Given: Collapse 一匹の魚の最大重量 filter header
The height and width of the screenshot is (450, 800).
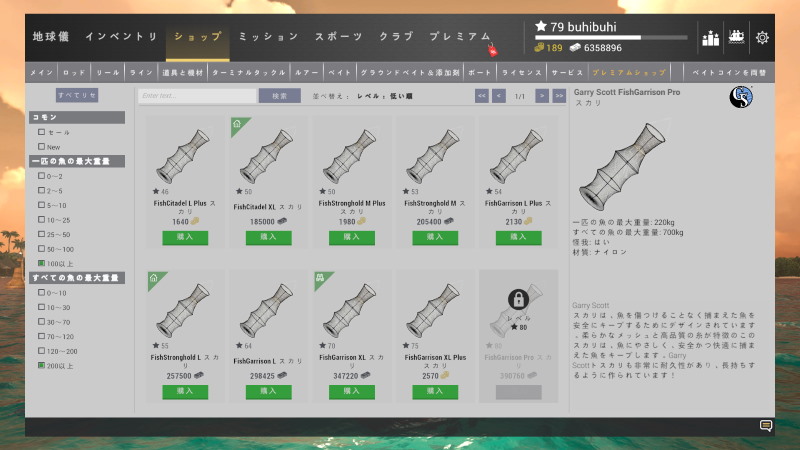Looking at the screenshot, I should [77, 161].
